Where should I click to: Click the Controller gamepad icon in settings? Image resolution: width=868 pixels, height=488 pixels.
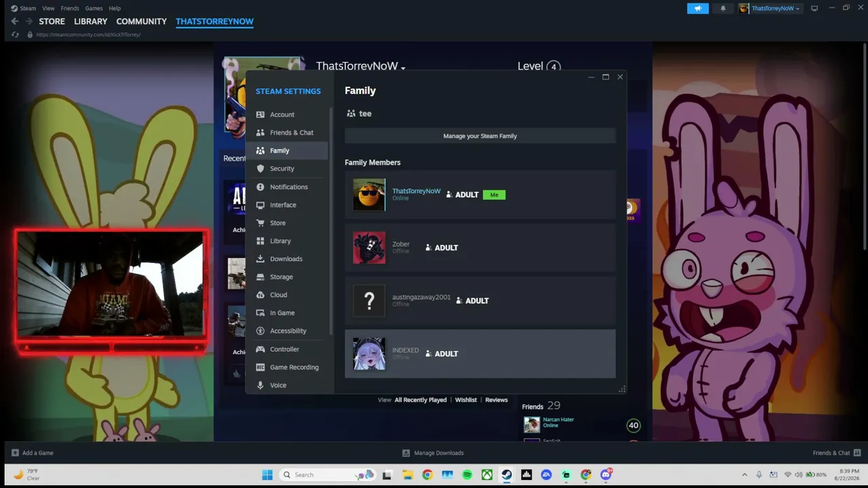260,349
